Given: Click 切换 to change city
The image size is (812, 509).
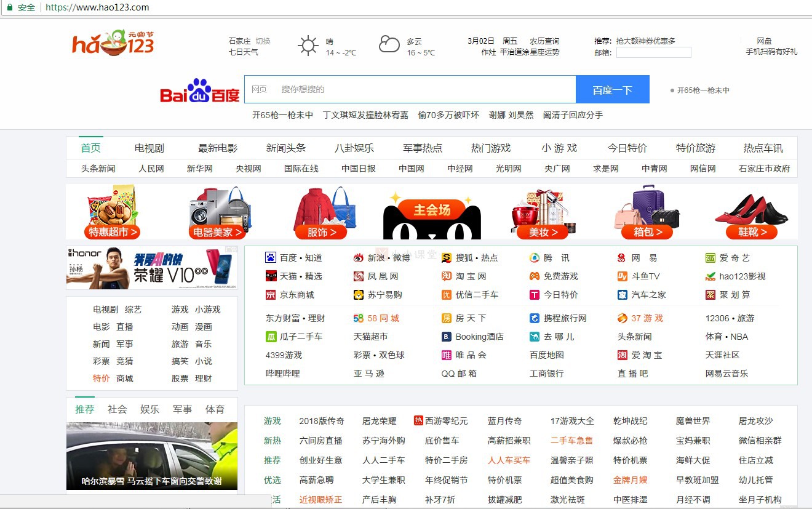Looking at the screenshot, I should click(263, 41).
